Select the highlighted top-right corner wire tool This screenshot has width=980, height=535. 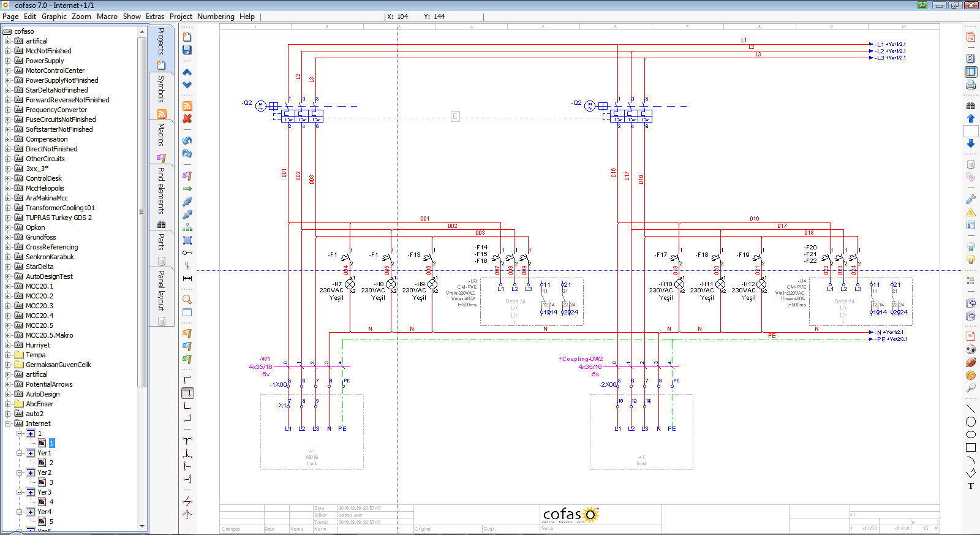coord(188,393)
